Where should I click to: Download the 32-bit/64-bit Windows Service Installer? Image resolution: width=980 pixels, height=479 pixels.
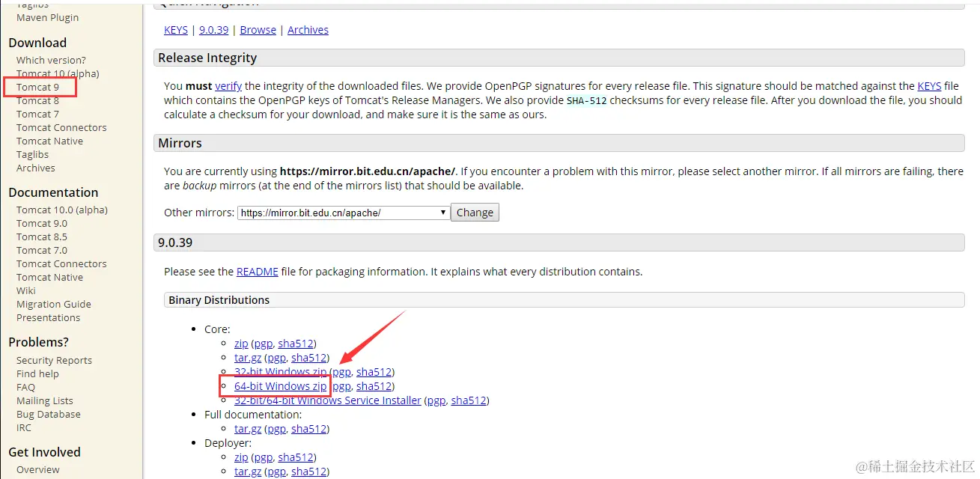[328, 400]
